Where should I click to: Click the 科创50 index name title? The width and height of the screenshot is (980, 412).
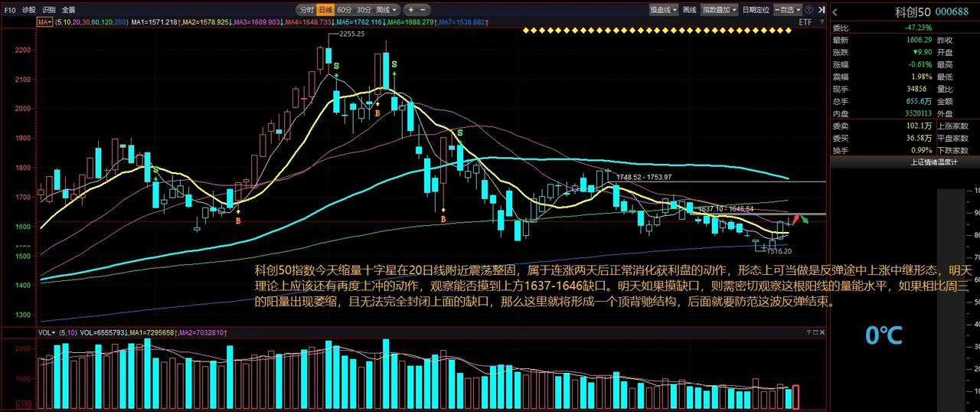pyautogui.click(x=913, y=11)
